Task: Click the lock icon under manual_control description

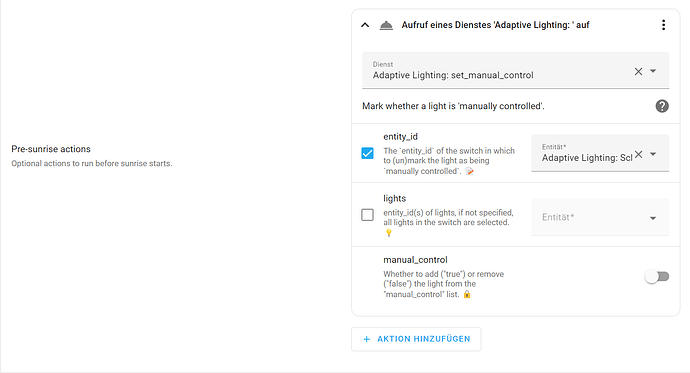Action: coord(467,294)
